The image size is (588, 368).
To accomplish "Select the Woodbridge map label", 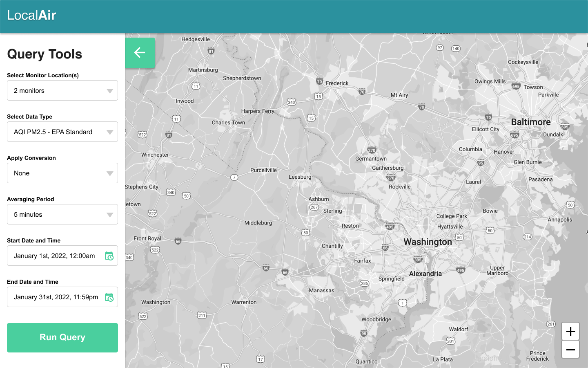I will click(x=376, y=320).
